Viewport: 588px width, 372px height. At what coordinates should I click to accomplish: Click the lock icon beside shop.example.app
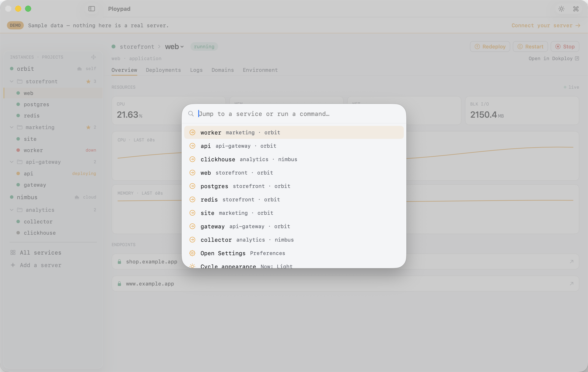[119, 262]
